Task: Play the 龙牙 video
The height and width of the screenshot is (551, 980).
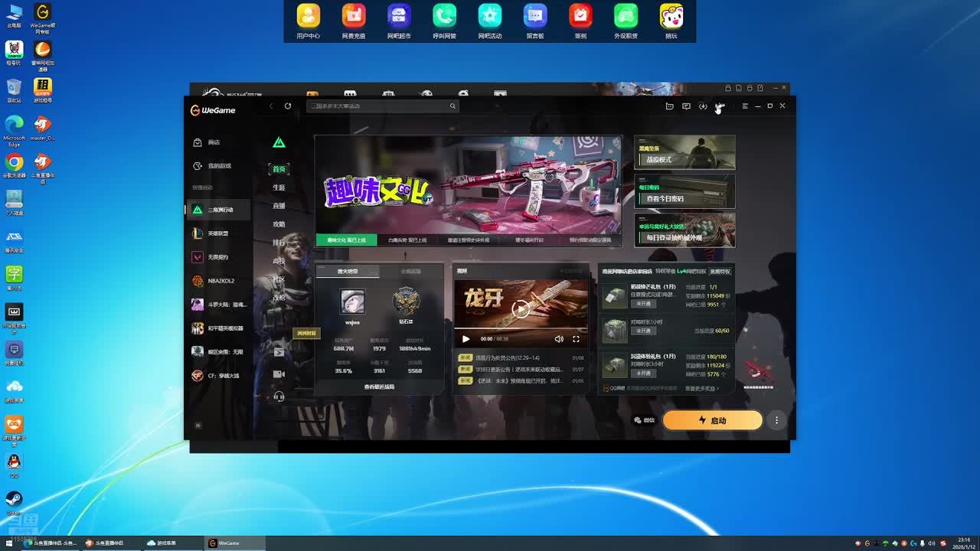Action: [x=465, y=339]
